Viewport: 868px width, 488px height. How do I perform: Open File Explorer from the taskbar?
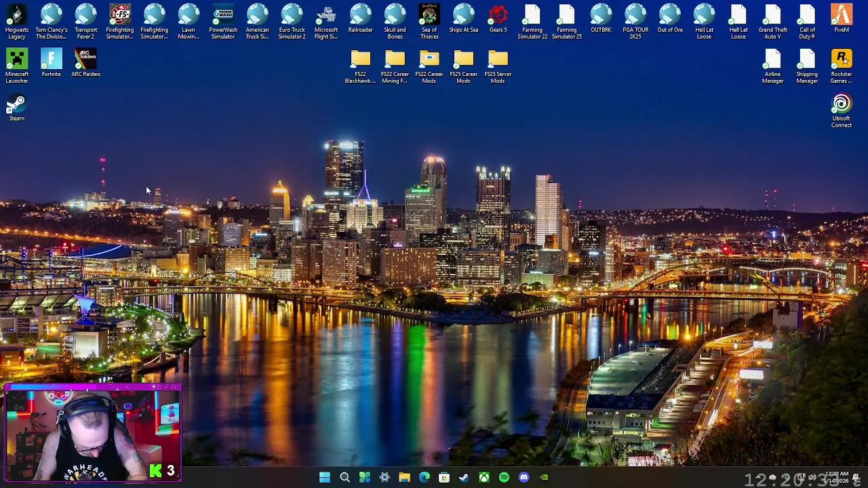404,478
